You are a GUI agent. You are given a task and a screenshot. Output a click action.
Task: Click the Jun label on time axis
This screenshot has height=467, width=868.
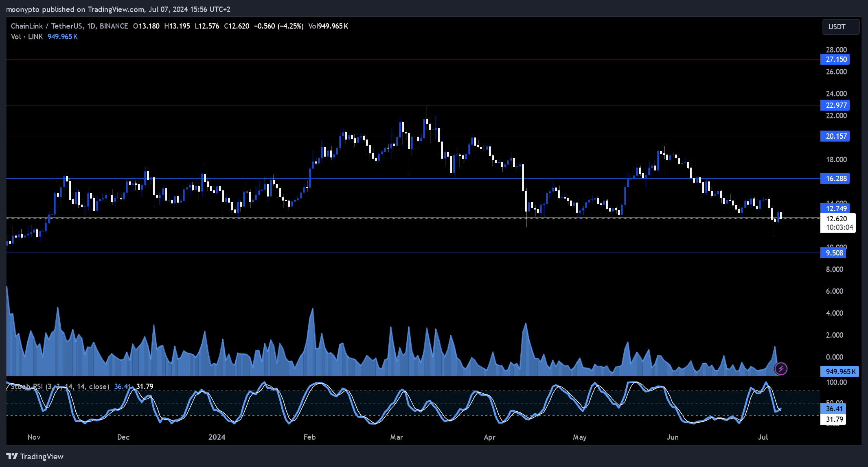pos(673,437)
